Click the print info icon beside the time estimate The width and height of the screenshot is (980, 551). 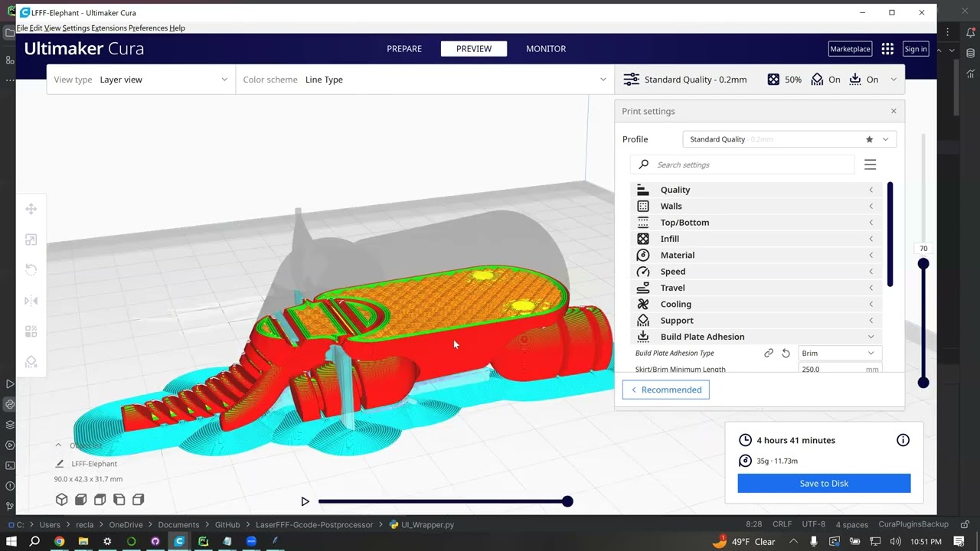(903, 440)
